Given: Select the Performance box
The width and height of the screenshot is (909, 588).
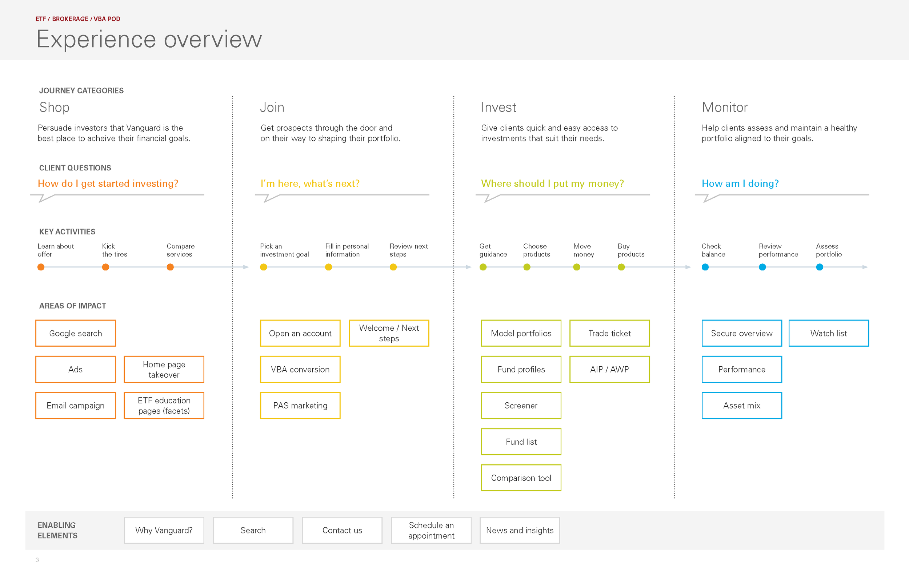Looking at the screenshot, I should pos(742,369).
